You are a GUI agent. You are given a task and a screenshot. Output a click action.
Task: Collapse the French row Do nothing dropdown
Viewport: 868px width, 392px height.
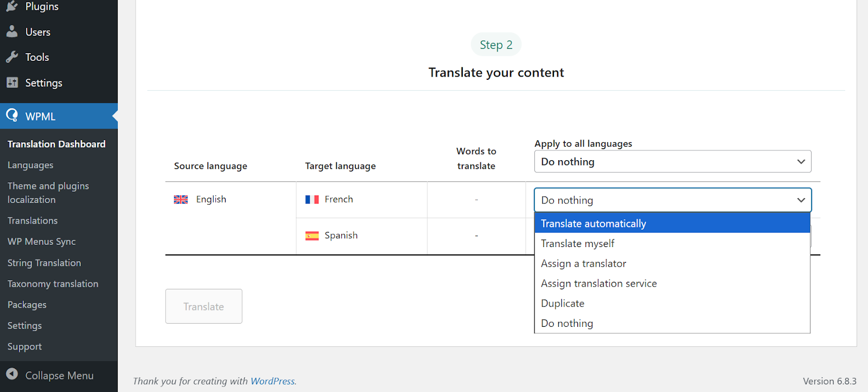tap(673, 200)
